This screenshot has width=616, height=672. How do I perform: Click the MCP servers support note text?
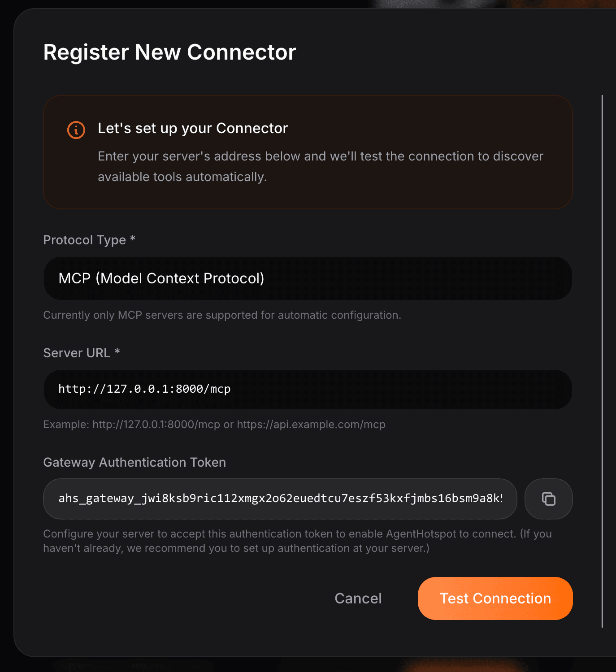[222, 315]
